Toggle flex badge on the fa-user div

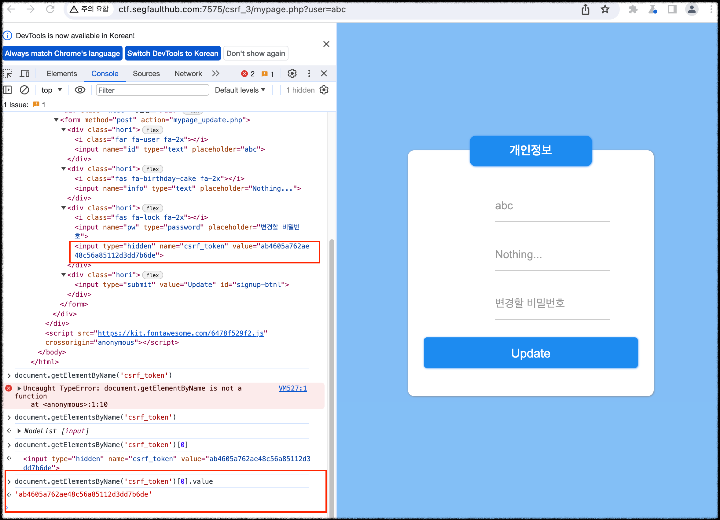click(152, 130)
